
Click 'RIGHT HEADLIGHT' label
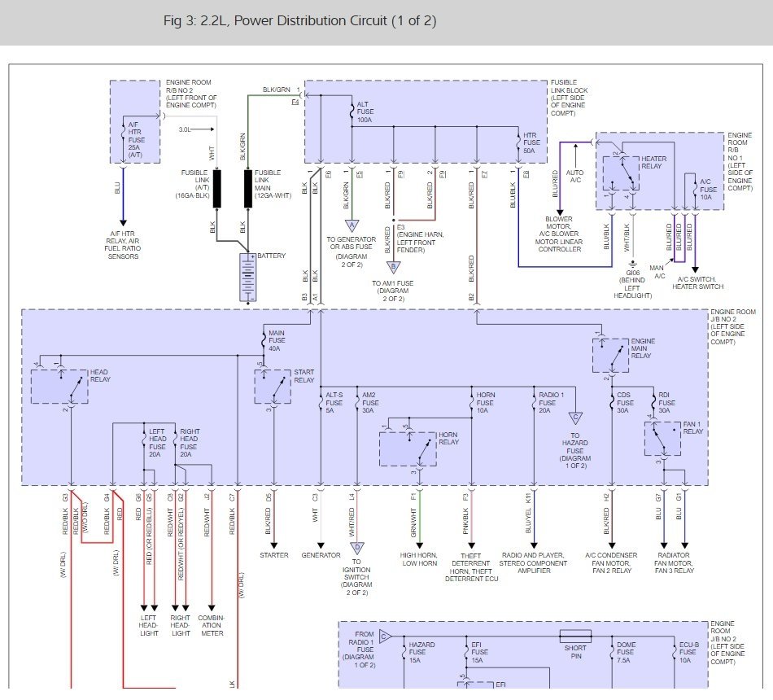pos(181,625)
